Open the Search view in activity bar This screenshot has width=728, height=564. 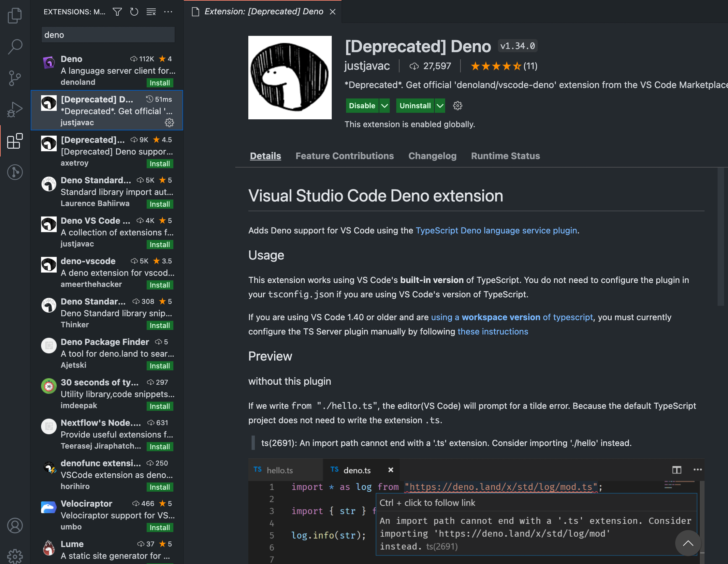(15, 47)
